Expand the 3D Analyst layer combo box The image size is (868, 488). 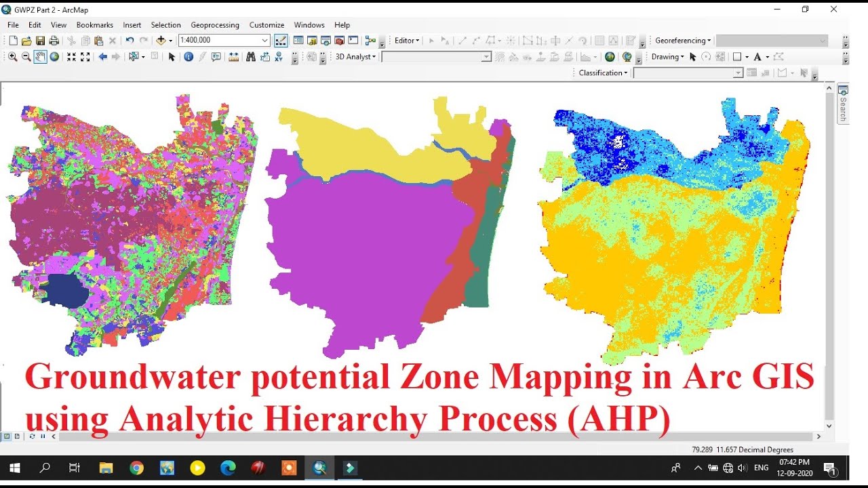click(x=486, y=57)
